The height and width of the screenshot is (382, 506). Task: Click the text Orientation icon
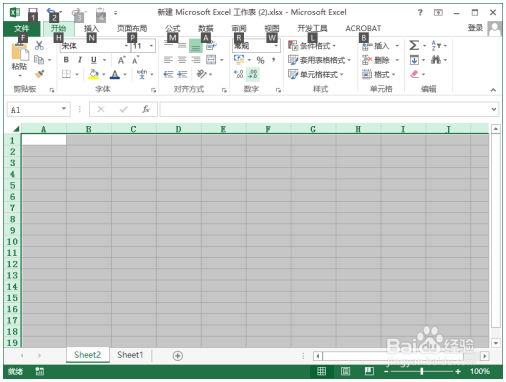coord(201,74)
